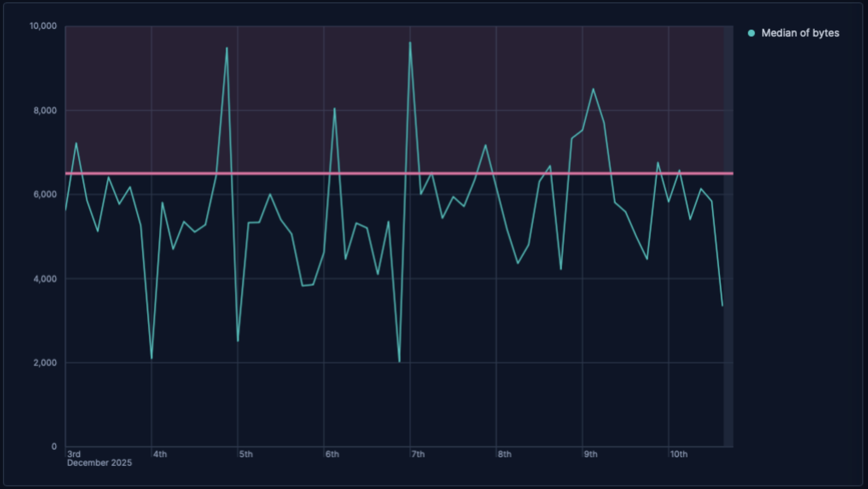868x489 pixels.
Task: Click the 5th label on the x-axis
Action: 246,454
